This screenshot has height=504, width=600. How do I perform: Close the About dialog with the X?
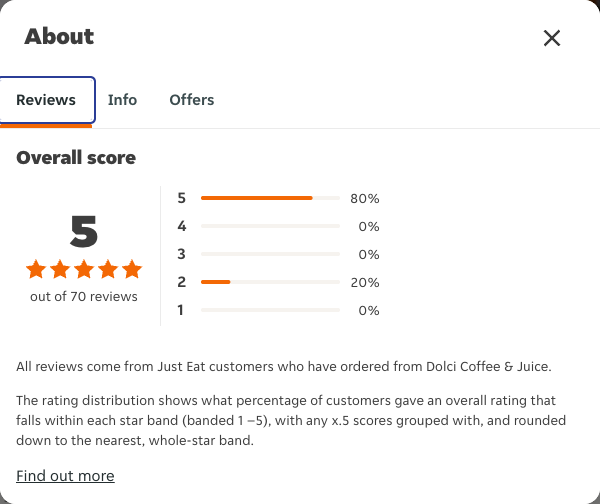coord(552,38)
